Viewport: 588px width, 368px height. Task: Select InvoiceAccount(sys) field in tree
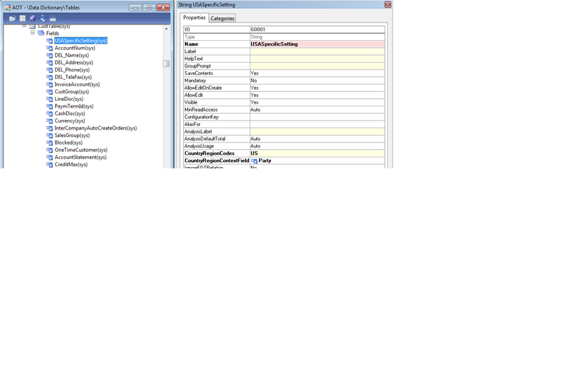(78, 85)
